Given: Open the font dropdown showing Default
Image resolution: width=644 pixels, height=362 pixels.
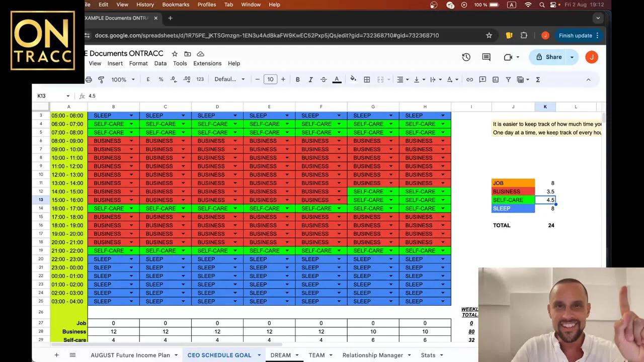Looking at the screenshot, I should pyautogui.click(x=226, y=79).
